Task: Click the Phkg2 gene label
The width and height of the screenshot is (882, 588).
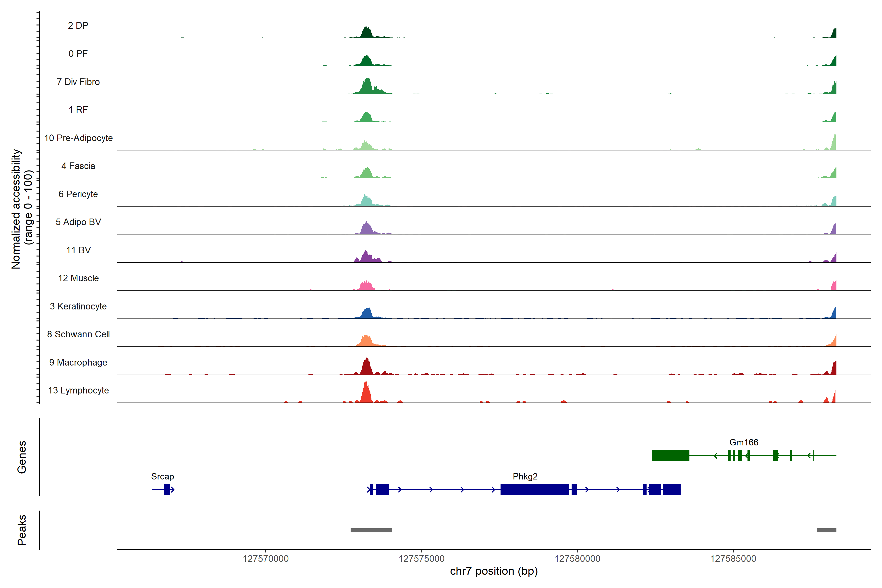Action: pyautogui.click(x=525, y=476)
